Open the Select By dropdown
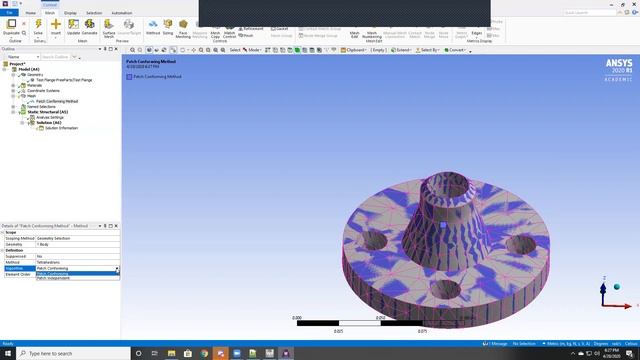640x360 pixels. click(x=427, y=50)
